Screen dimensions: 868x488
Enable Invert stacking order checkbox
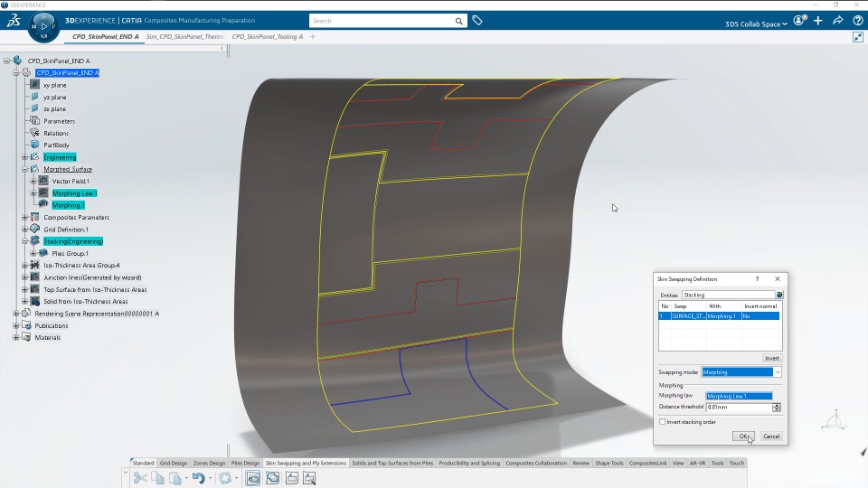tap(662, 422)
